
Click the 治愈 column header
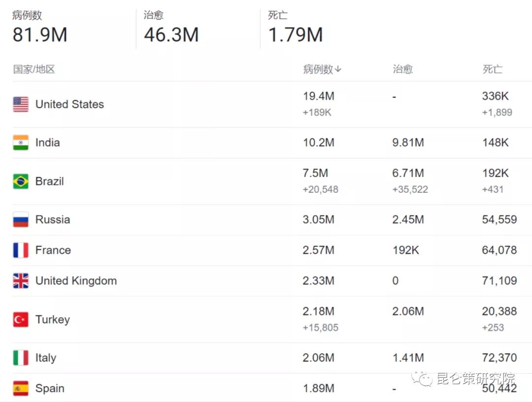[402, 69]
